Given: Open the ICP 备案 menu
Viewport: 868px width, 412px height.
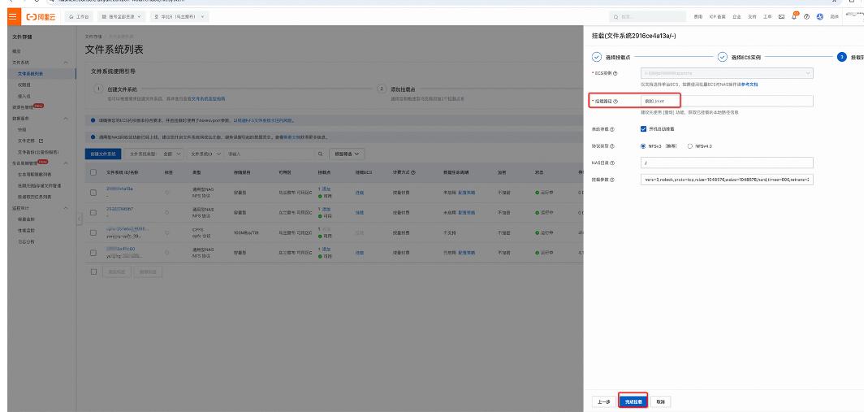Looking at the screenshot, I should [718, 17].
